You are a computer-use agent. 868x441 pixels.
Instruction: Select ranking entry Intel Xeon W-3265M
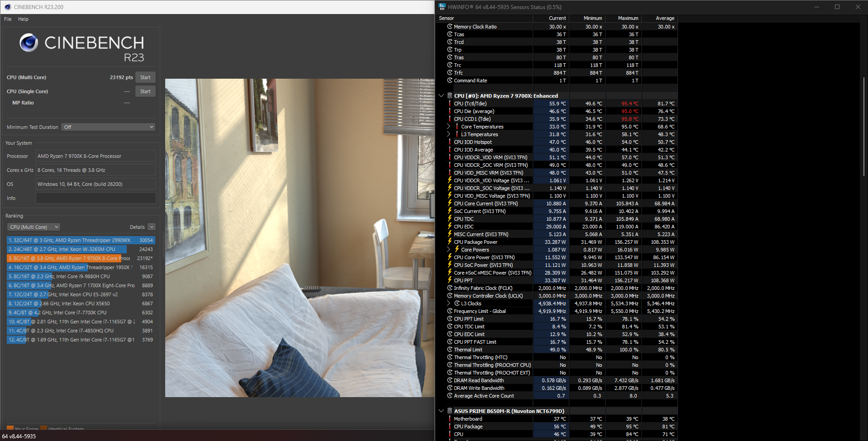(x=81, y=249)
